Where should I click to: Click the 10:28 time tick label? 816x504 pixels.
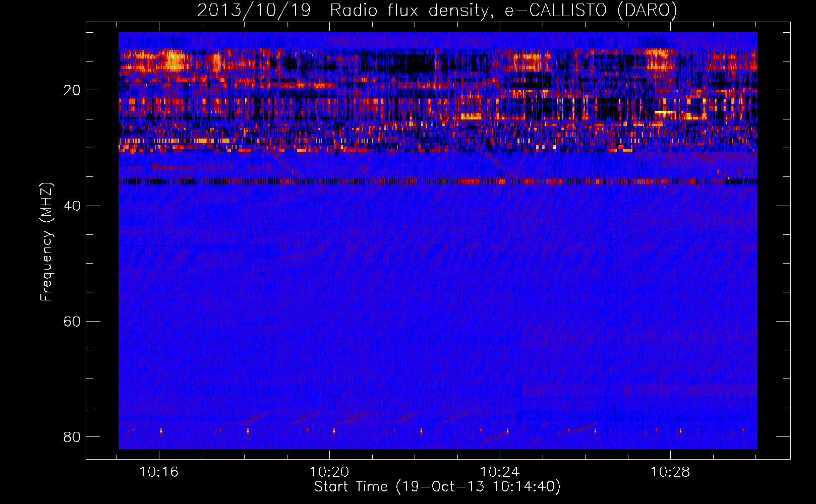[670, 472]
